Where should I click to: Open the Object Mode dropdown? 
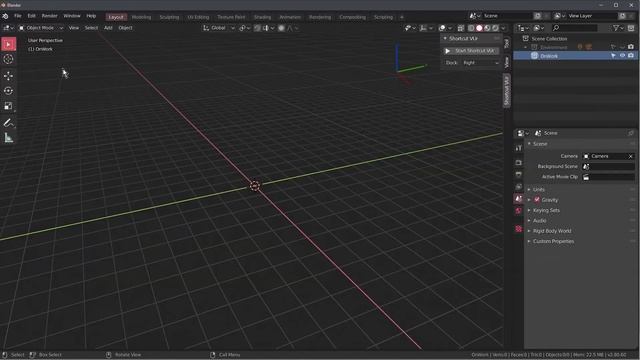pyautogui.click(x=41, y=28)
